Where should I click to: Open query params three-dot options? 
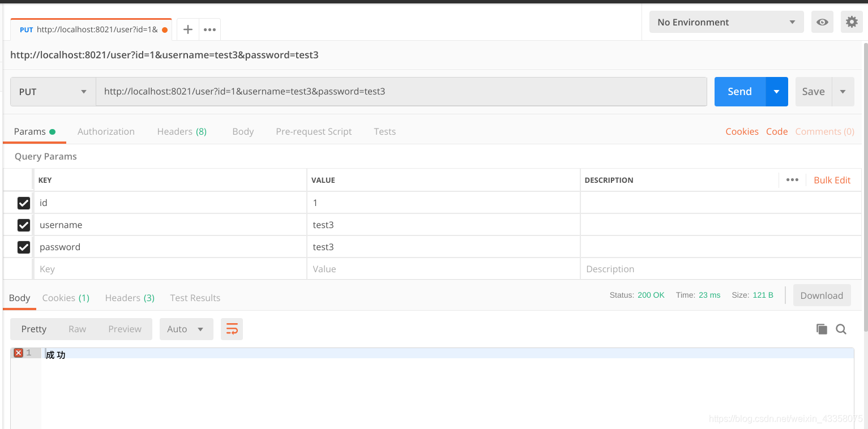coord(792,180)
